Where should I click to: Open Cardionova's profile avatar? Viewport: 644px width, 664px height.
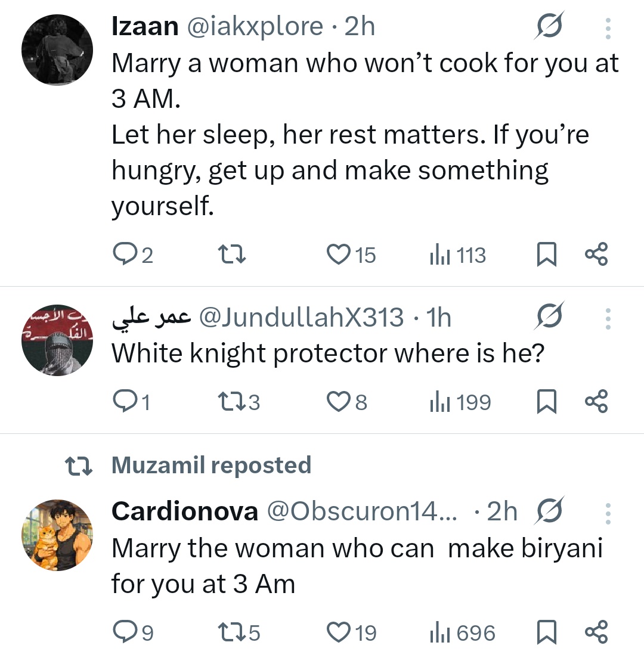(57, 535)
